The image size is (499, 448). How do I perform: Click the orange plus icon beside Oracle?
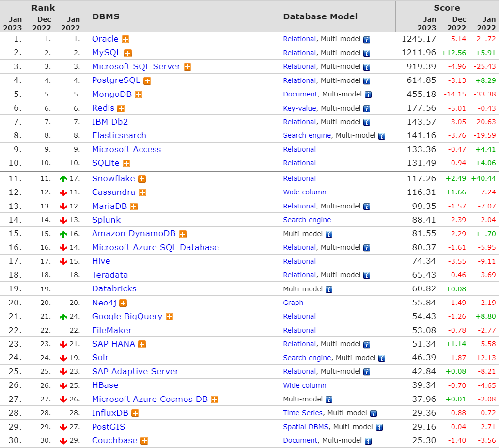125,39
